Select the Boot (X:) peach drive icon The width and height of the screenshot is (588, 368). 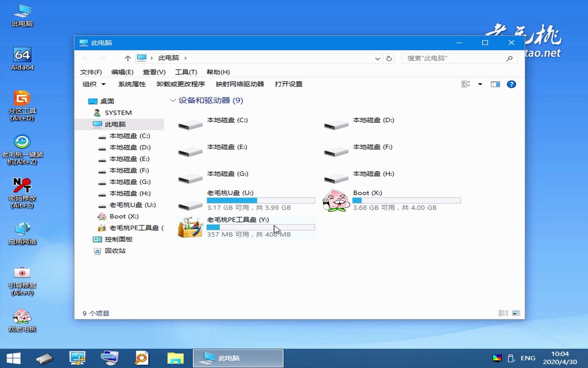pos(336,200)
